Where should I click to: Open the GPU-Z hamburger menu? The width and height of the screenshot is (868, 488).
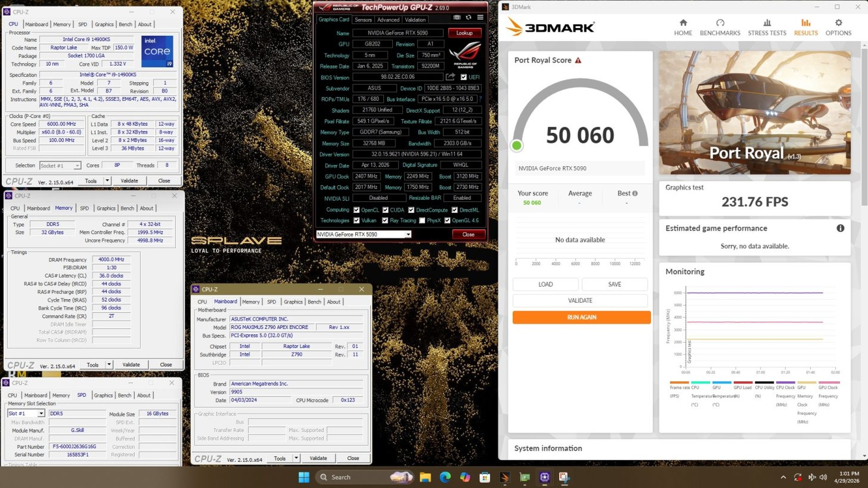coord(480,17)
